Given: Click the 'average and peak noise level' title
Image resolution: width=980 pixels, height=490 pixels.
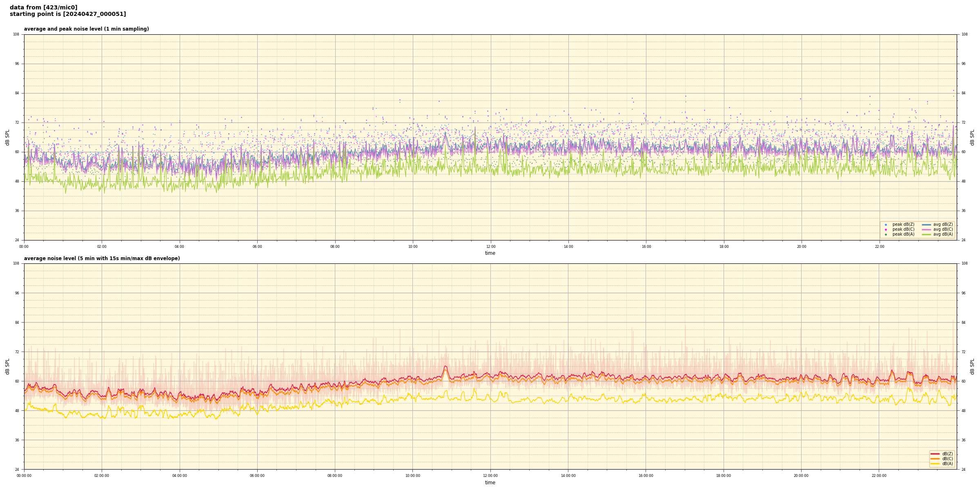Looking at the screenshot, I should coord(86,29).
